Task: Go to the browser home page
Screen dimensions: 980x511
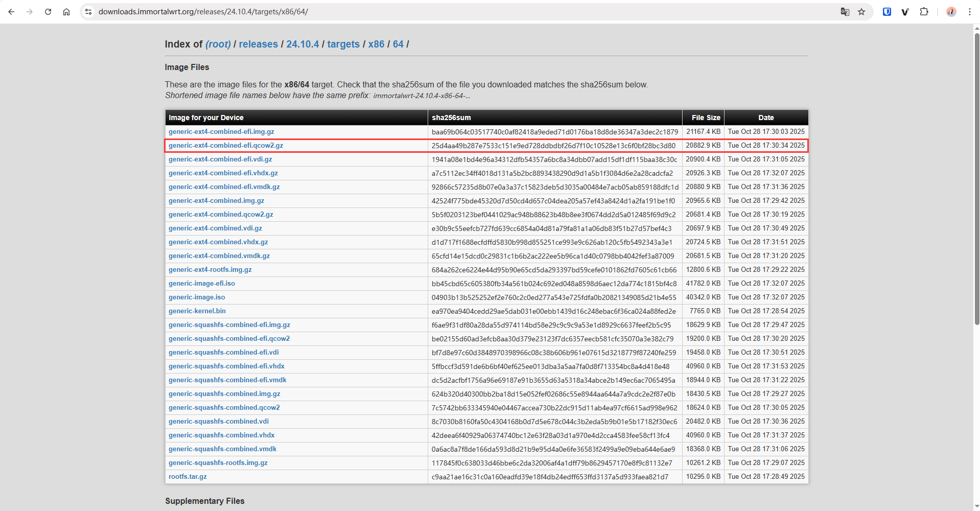Action: coord(66,12)
